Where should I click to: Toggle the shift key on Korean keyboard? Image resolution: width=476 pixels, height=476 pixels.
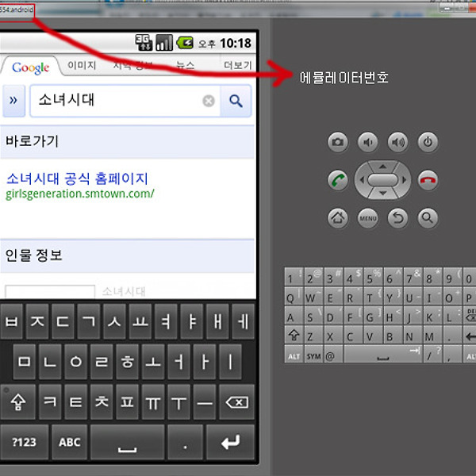pyautogui.click(x=19, y=403)
